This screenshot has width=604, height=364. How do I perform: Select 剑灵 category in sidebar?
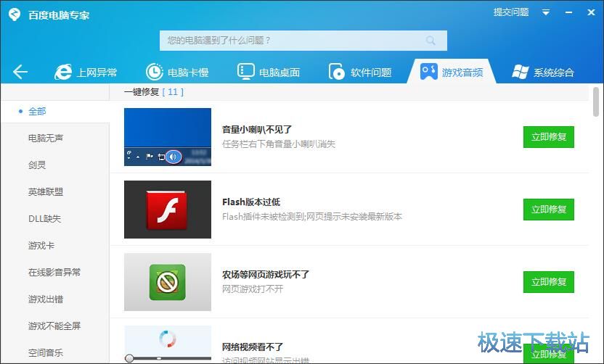(x=37, y=165)
